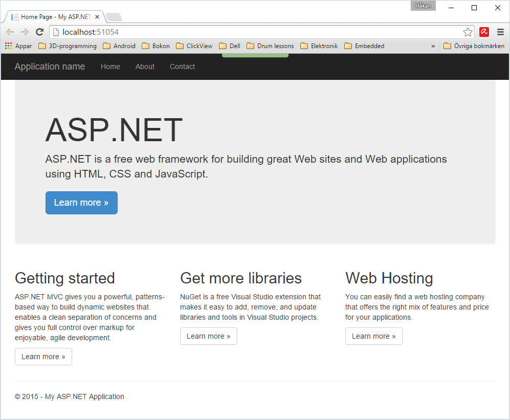Screen dimensions: 510x420
Task: Reload the page with the refresh icon
Action: (x=40, y=32)
